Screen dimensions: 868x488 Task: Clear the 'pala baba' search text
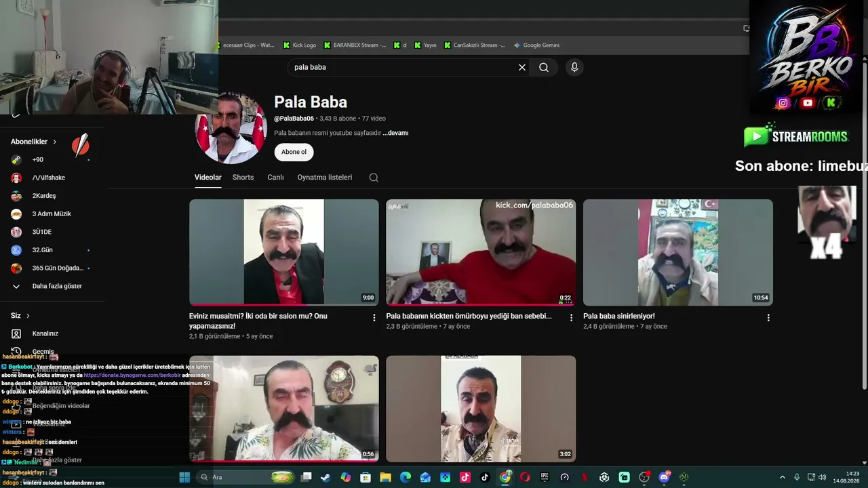pyautogui.click(x=522, y=67)
